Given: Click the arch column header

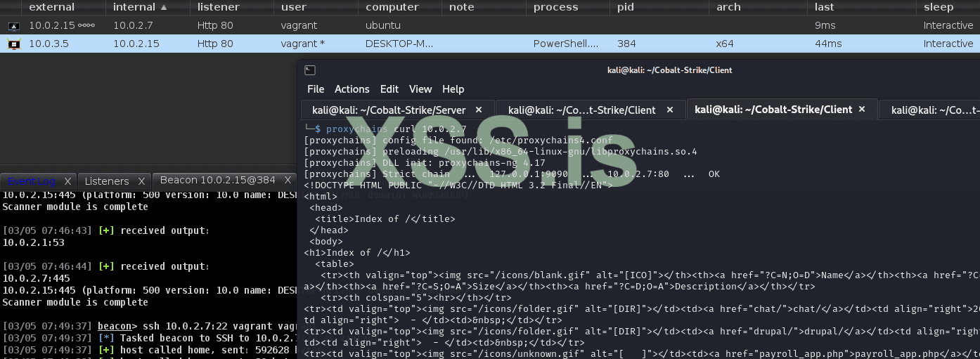Looking at the screenshot, I should click(x=728, y=7).
